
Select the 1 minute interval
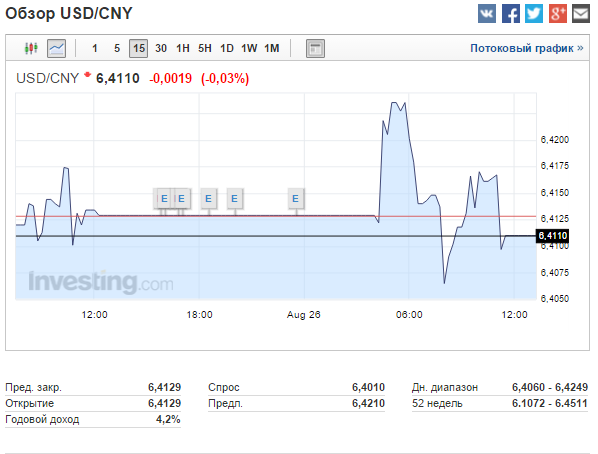pyautogui.click(x=95, y=48)
